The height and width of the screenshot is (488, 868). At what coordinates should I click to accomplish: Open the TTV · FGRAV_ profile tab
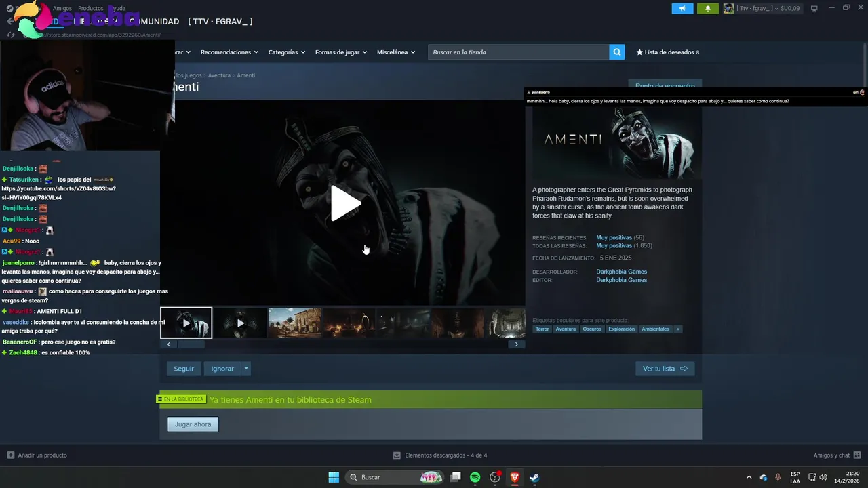click(x=220, y=22)
